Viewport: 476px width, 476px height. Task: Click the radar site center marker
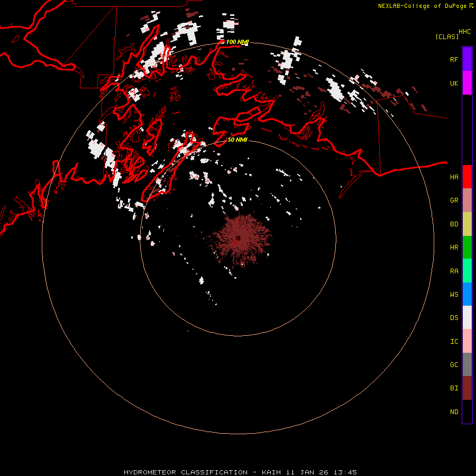[237, 239]
